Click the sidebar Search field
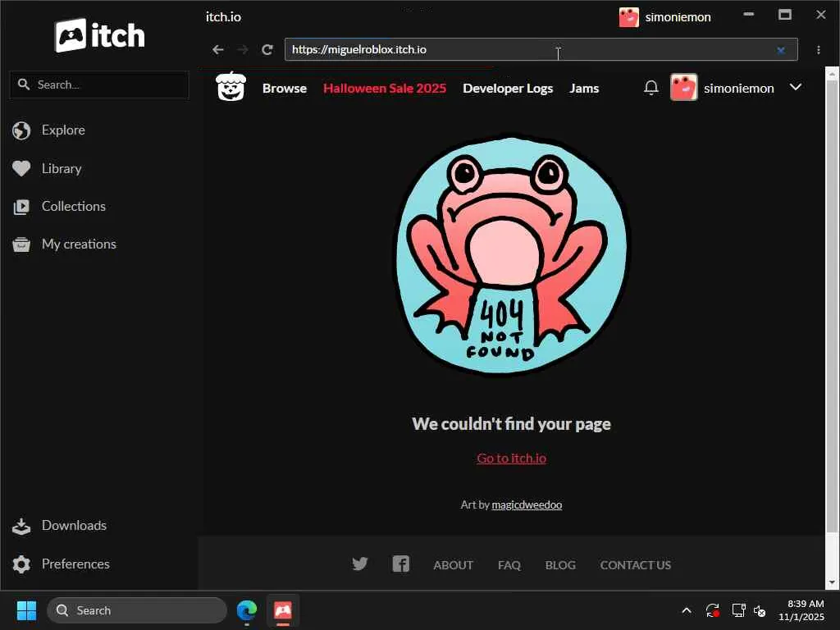This screenshot has width=840, height=630. tap(99, 84)
